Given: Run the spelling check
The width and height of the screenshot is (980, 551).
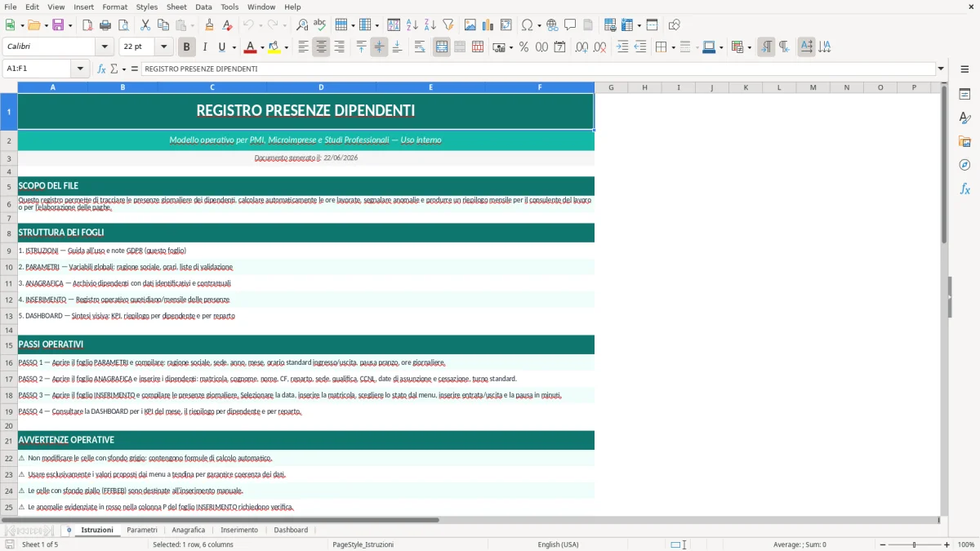Looking at the screenshot, I should point(320,25).
